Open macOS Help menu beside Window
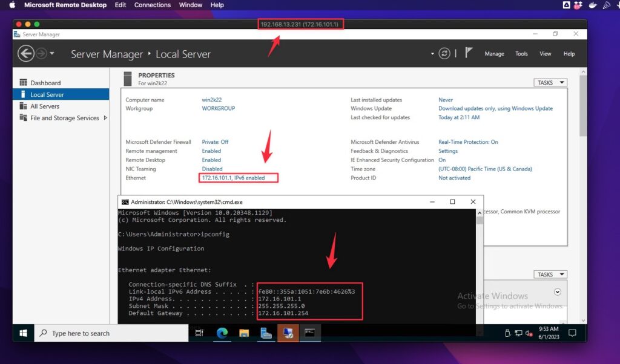The width and height of the screenshot is (620, 364). point(217,5)
